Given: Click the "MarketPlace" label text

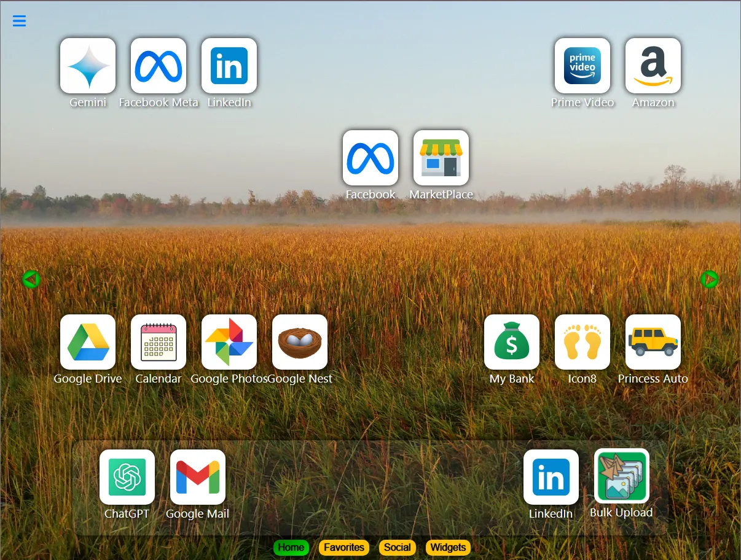Looking at the screenshot, I should coord(441,195).
